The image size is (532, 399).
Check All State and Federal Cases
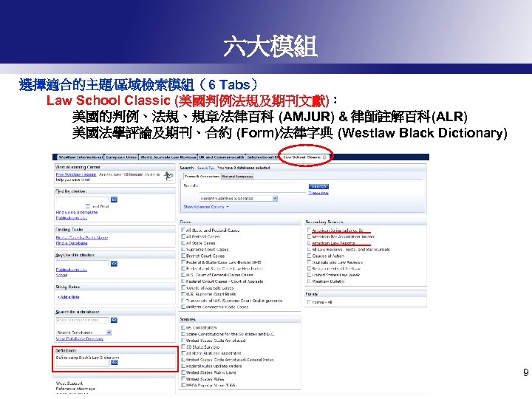(183, 230)
